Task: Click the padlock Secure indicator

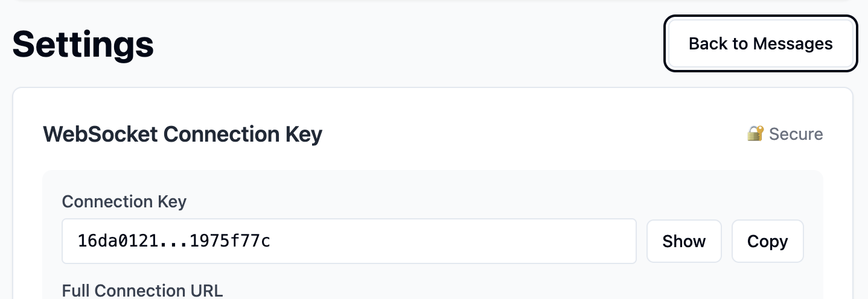Action: coord(785,134)
